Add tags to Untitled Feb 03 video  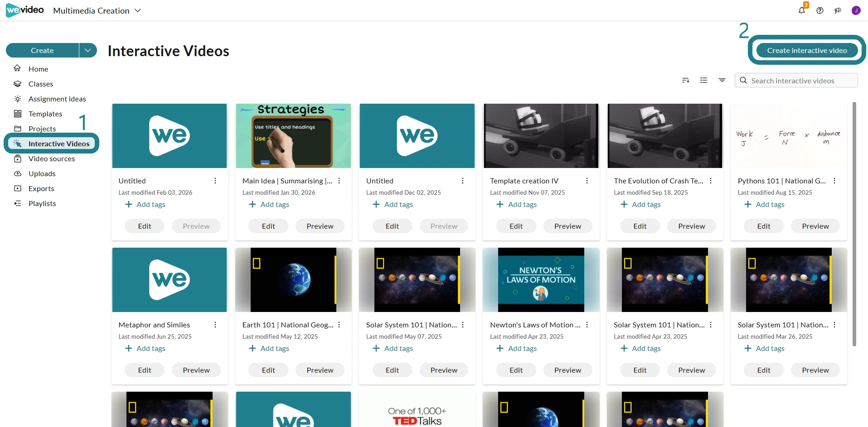[145, 204]
